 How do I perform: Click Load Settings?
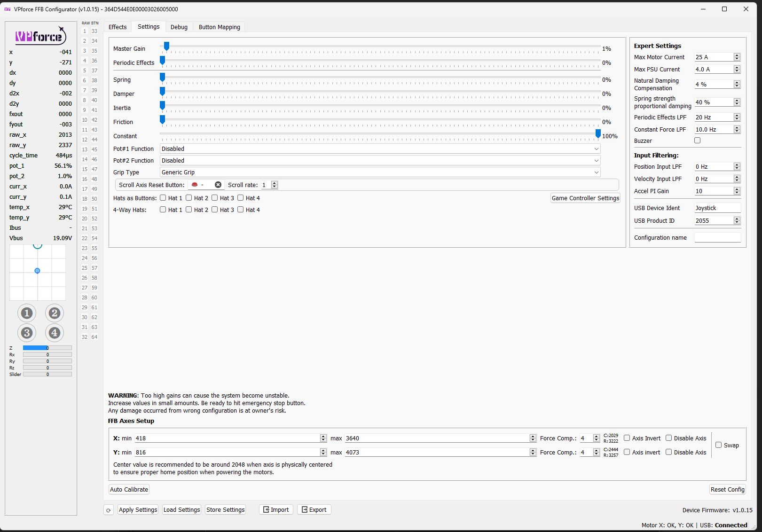pyautogui.click(x=182, y=509)
